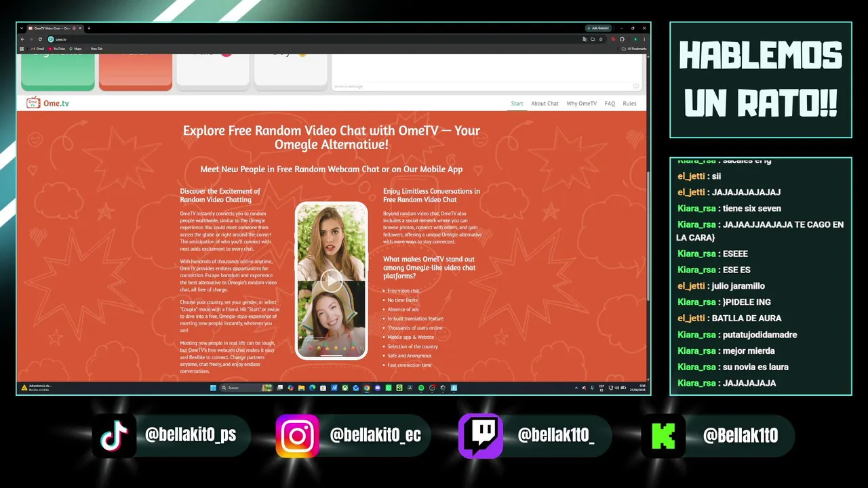Image resolution: width=868 pixels, height=488 pixels.
Task: Open the Rules page link
Action: (x=630, y=104)
